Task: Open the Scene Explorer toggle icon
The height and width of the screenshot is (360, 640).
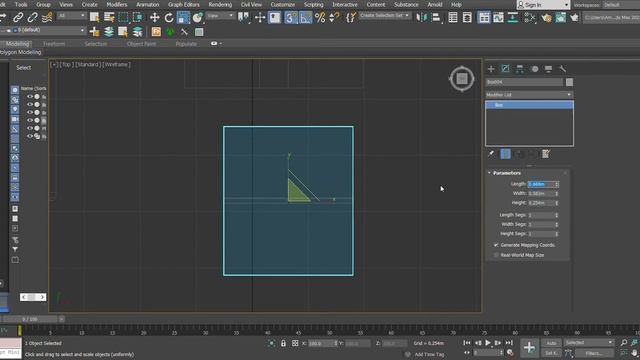Action: [453, 18]
